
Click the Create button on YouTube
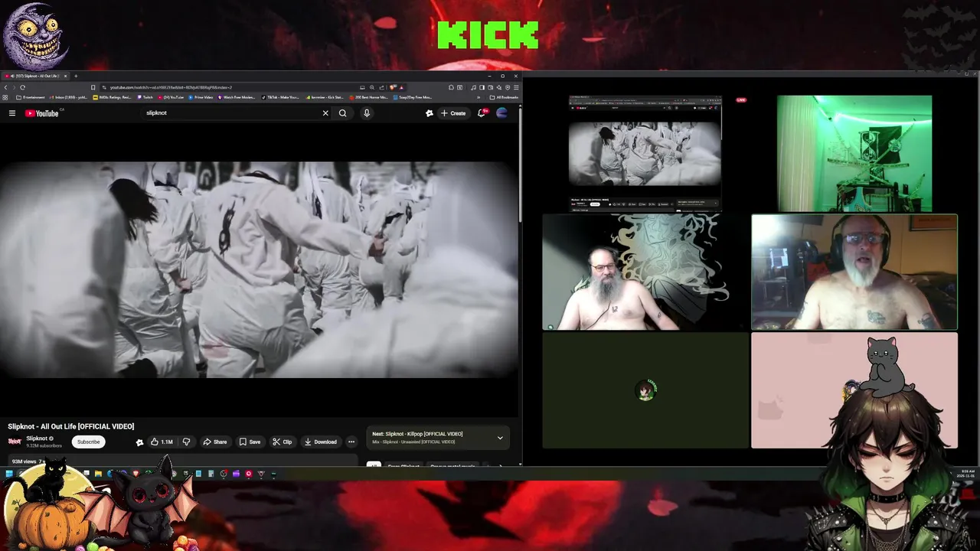[453, 113]
